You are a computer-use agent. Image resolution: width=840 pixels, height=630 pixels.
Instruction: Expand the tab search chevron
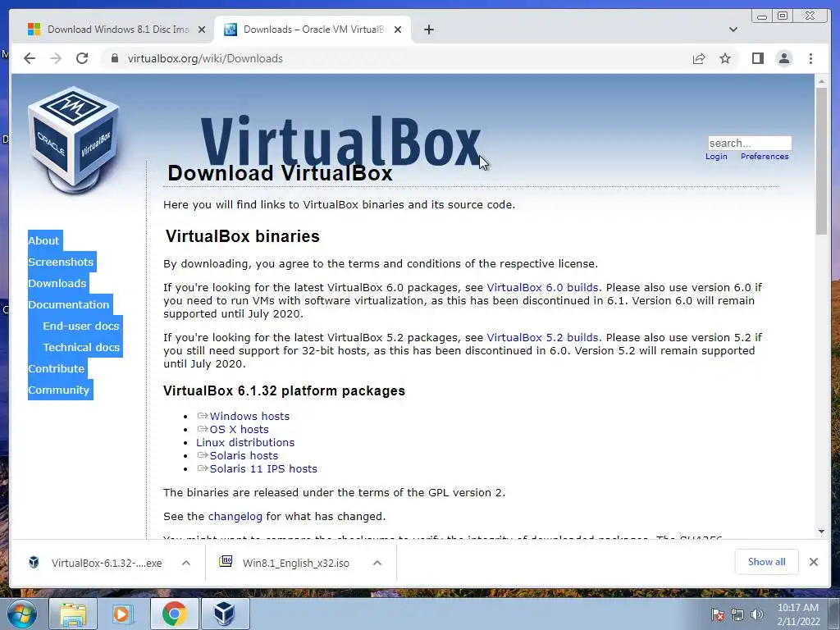click(x=733, y=30)
